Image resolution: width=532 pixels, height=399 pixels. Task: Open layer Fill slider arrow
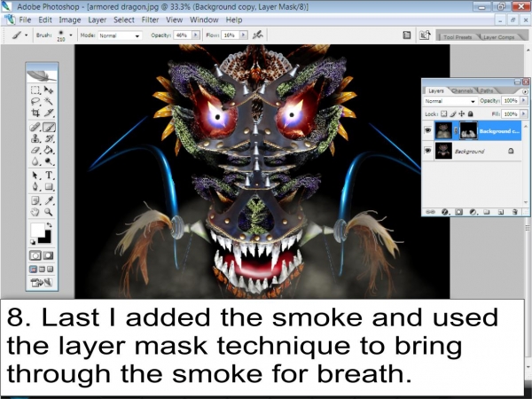524,114
